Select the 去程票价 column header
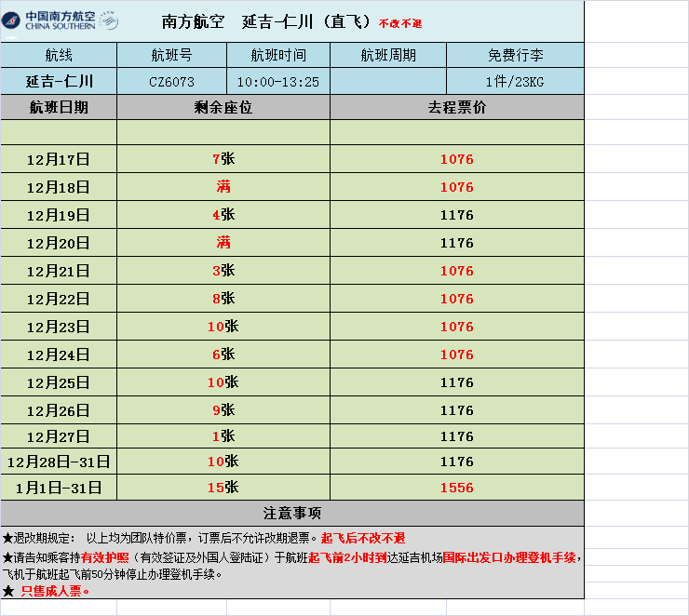This screenshot has height=616, width=689. 457,107
